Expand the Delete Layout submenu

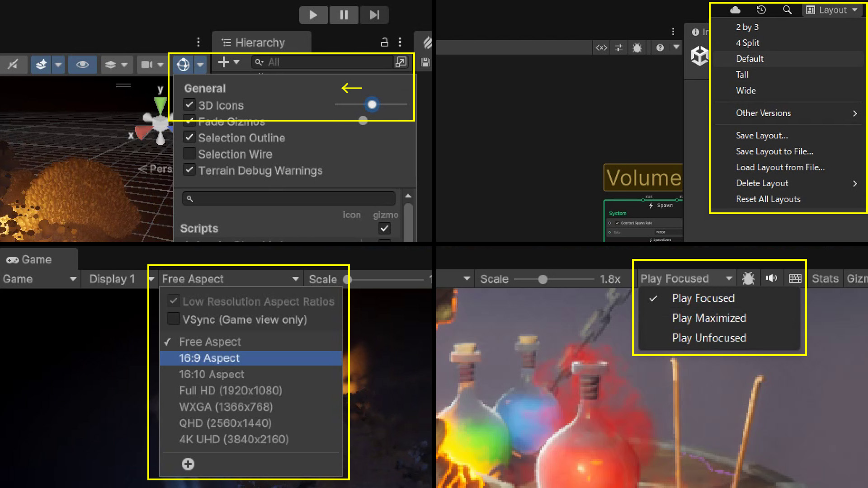pos(789,183)
